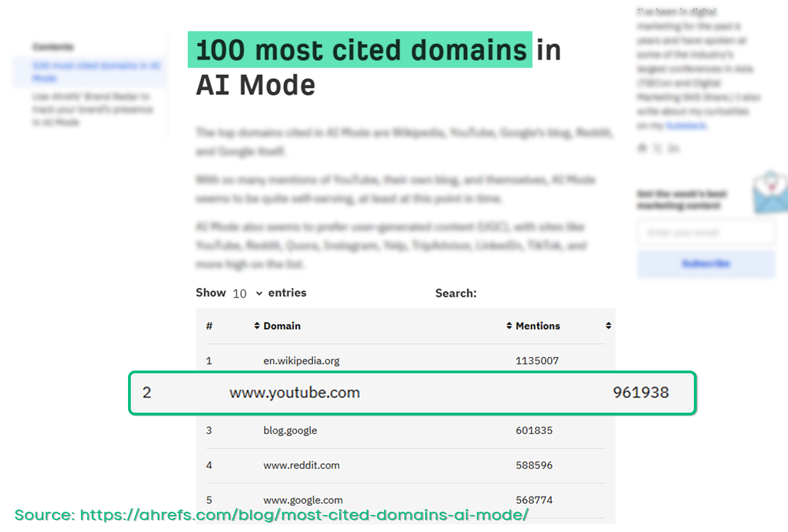
Task: Click the sort icon on the table's rightmost column
Action: pos(609,326)
